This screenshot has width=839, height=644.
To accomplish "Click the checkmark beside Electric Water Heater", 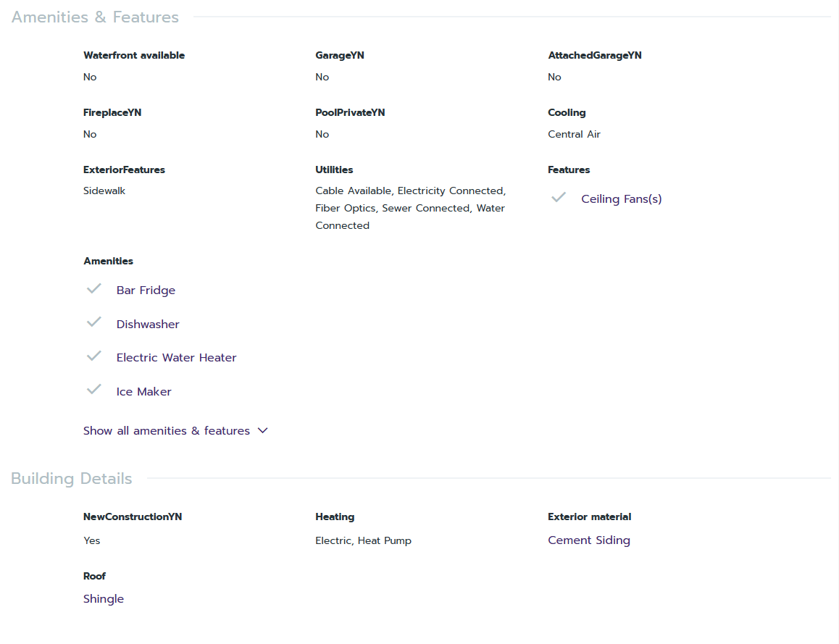I will [93, 356].
